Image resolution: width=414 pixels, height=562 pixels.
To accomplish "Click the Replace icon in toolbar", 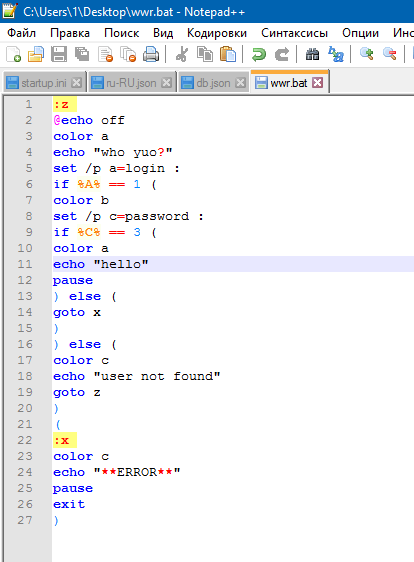I will coord(336,54).
